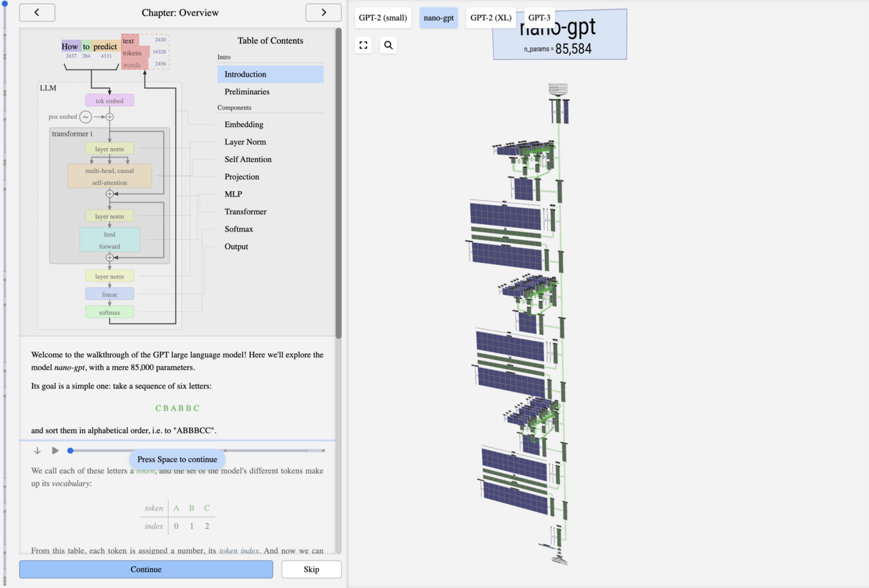Click the 'predict' token in the diagram
Screen dimensions: 869x588
105,46
